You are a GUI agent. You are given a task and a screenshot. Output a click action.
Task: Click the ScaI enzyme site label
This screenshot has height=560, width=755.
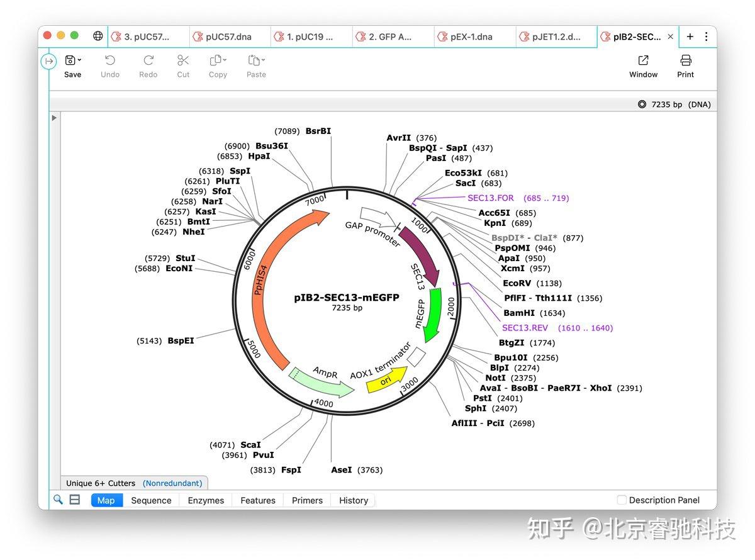click(x=250, y=445)
